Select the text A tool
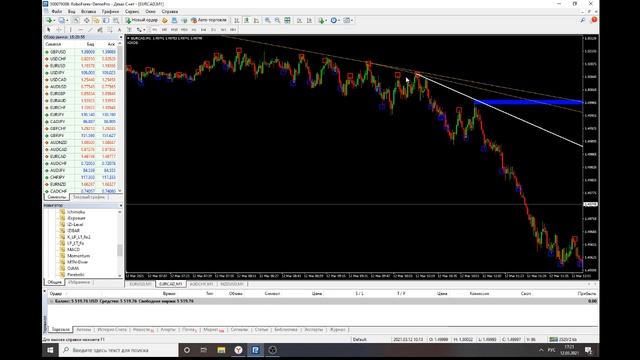Viewport: 640px width, 360px height. click(x=120, y=30)
